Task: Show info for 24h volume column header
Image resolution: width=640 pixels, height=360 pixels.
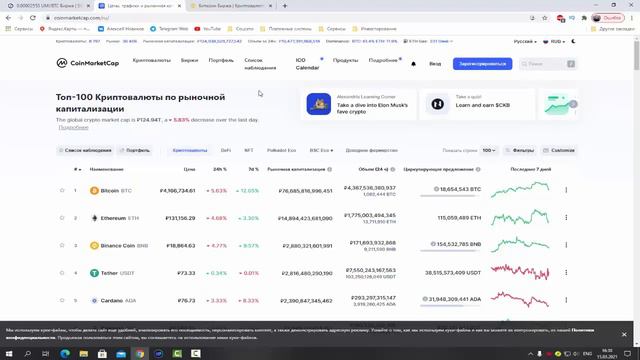Action: coord(393,169)
